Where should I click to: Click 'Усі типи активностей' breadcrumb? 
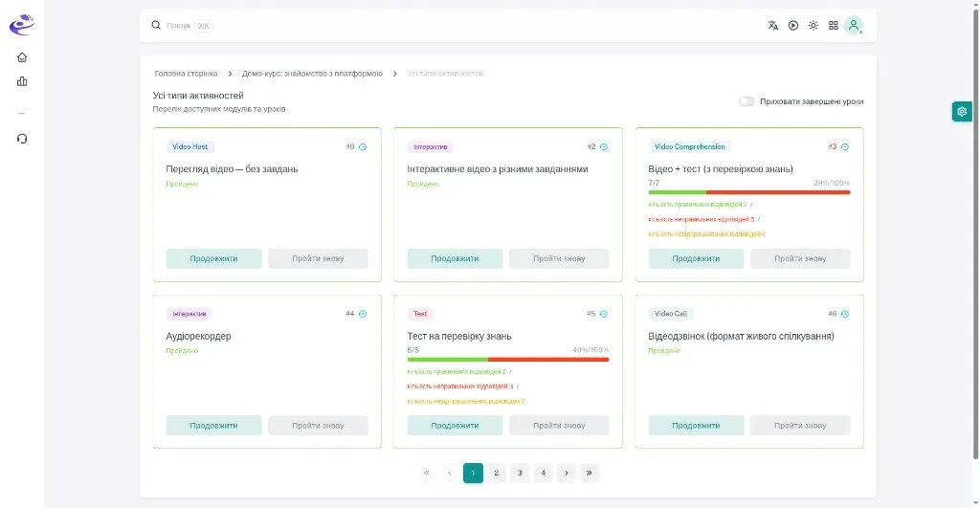tap(445, 74)
